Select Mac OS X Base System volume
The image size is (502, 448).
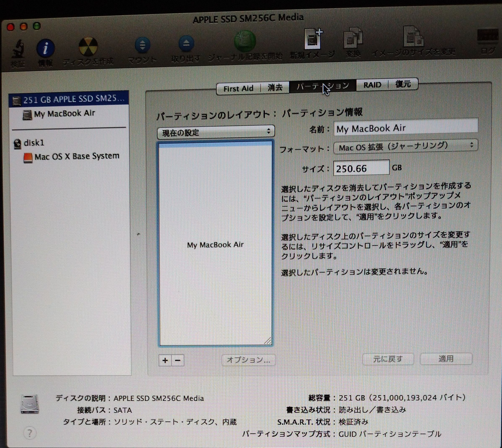pyautogui.click(x=77, y=157)
